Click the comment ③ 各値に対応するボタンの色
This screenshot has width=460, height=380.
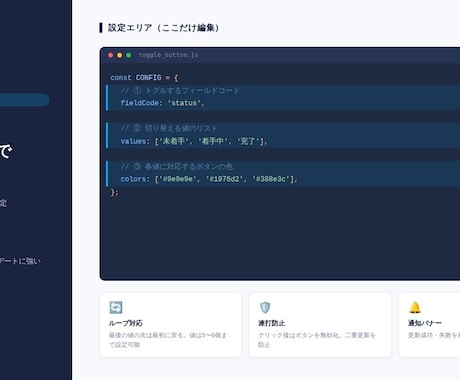pos(177,166)
